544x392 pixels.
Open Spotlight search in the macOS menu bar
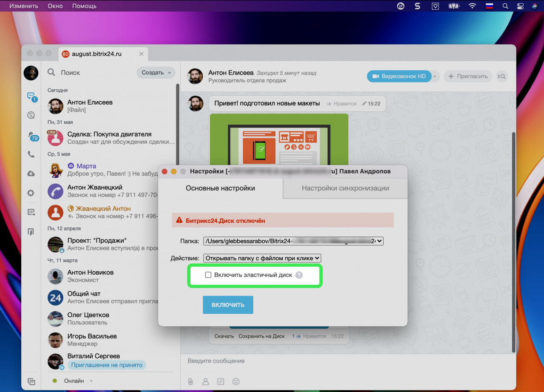pos(505,6)
